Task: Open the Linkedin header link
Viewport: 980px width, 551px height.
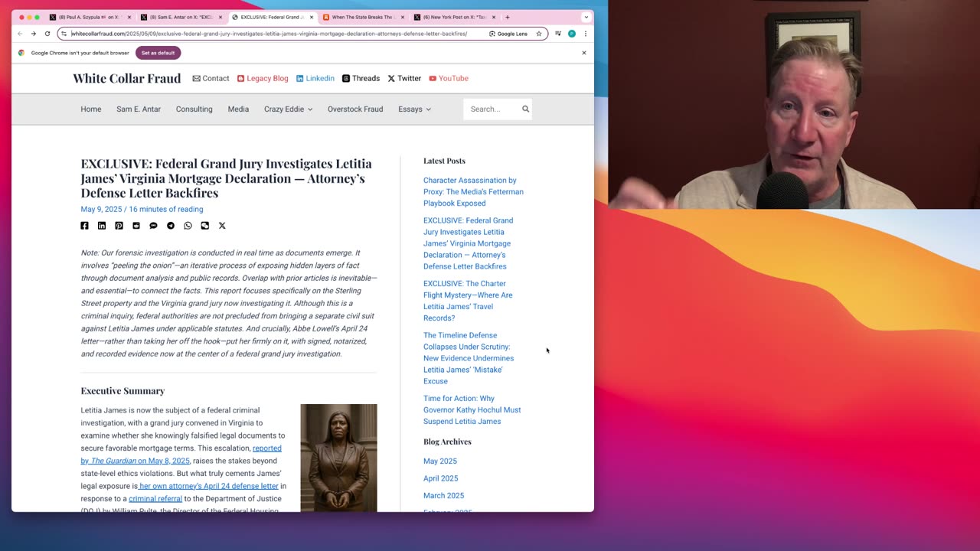Action: tap(315, 78)
